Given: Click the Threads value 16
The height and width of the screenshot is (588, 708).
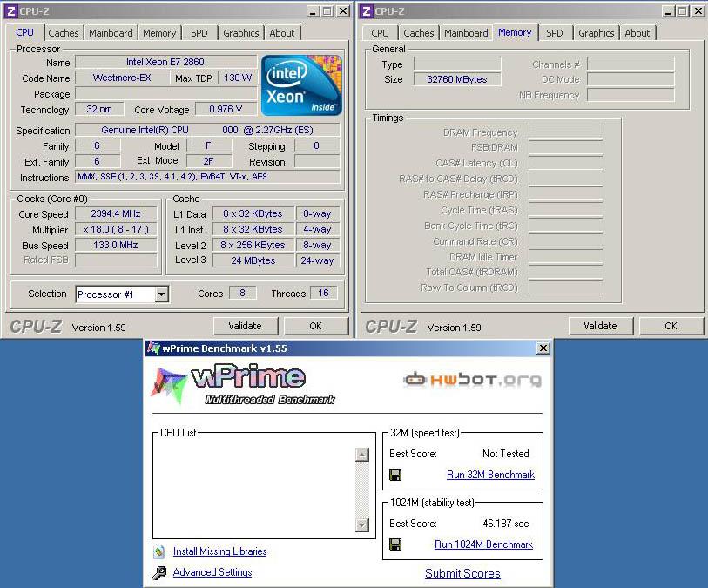Looking at the screenshot, I should click(x=323, y=293).
